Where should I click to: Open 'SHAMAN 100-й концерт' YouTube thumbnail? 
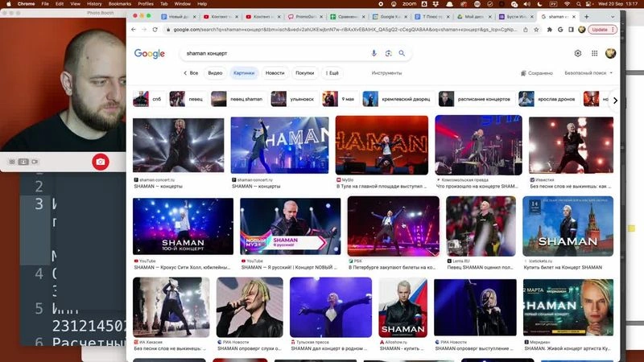pyautogui.click(x=184, y=227)
